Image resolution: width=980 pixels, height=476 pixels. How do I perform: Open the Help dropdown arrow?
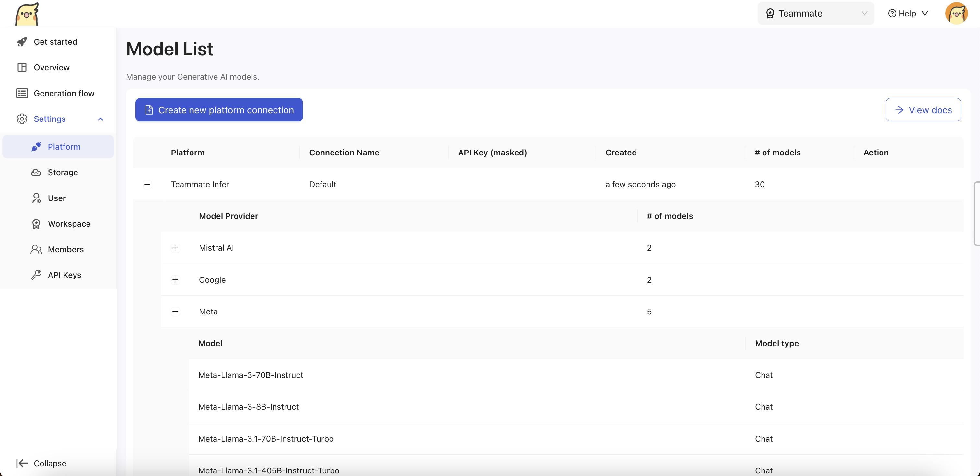click(x=925, y=13)
